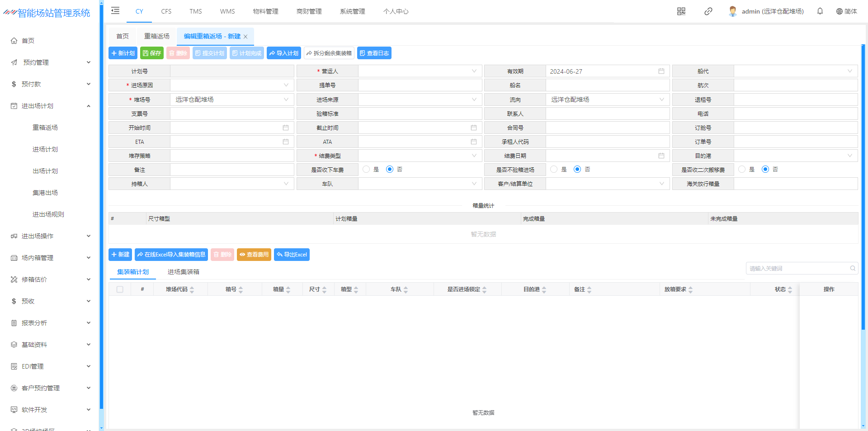Tick the select-all checkbox in table header
Viewport: 868px width, 431px height.
pos(120,289)
